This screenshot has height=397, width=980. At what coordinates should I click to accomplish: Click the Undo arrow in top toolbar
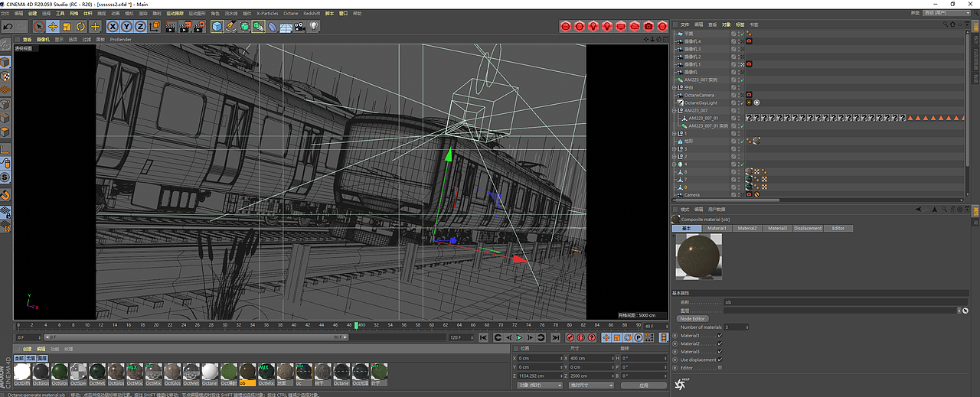tap(8, 26)
